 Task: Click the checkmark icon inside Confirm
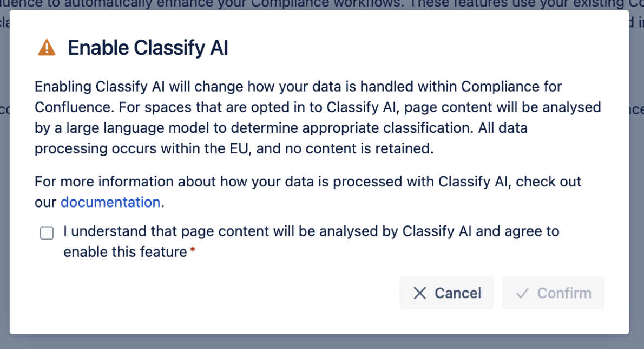pos(522,293)
